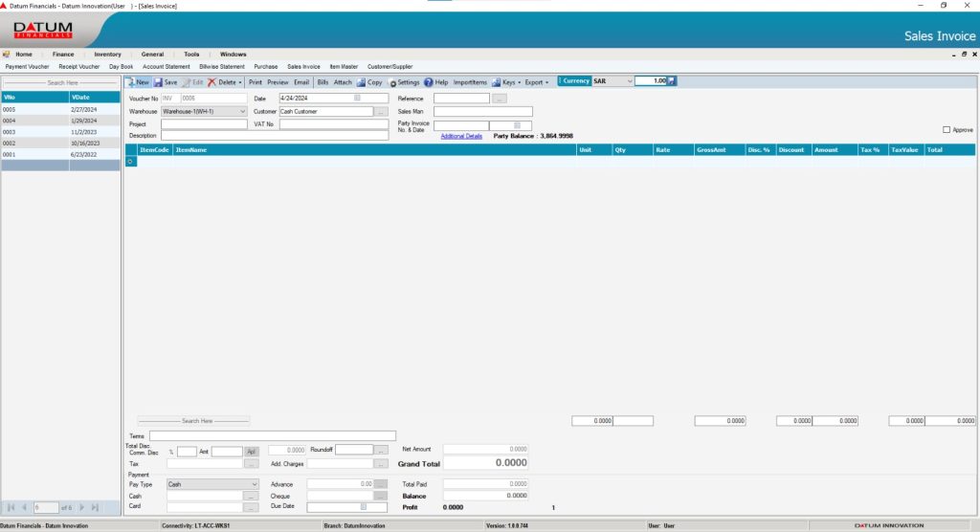This screenshot has width=980, height=532.
Task: Open the Tools menu
Action: tap(191, 55)
